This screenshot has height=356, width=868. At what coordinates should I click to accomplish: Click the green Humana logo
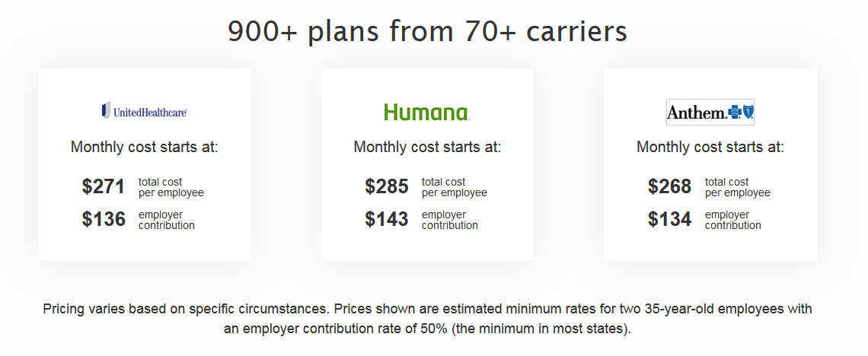click(427, 112)
